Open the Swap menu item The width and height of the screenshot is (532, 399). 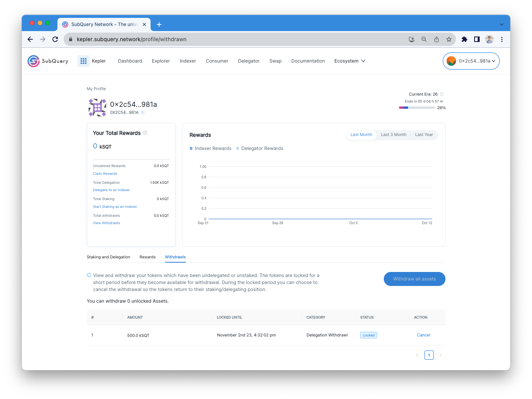(276, 61)
